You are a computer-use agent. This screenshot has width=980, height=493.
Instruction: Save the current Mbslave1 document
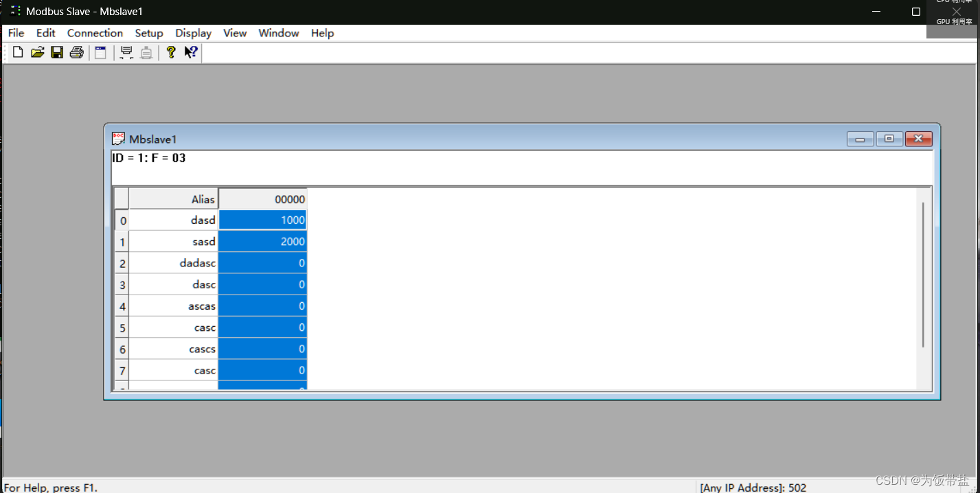coord(57,52)
